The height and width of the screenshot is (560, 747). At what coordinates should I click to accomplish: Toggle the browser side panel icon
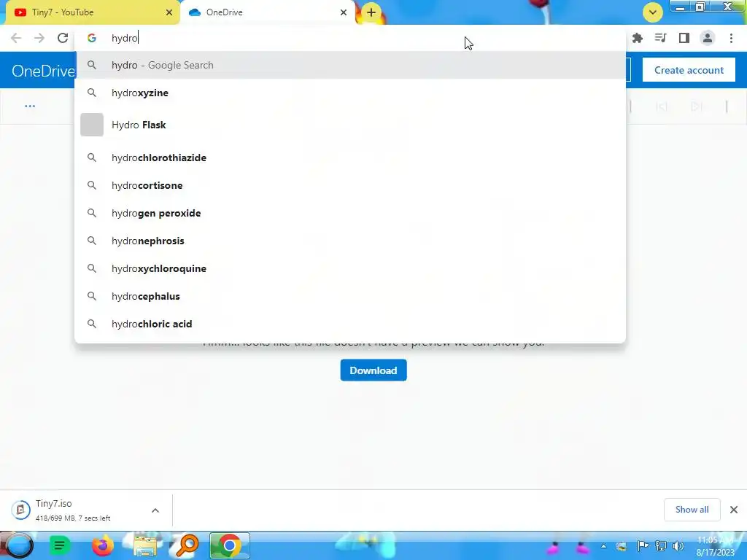684,38
